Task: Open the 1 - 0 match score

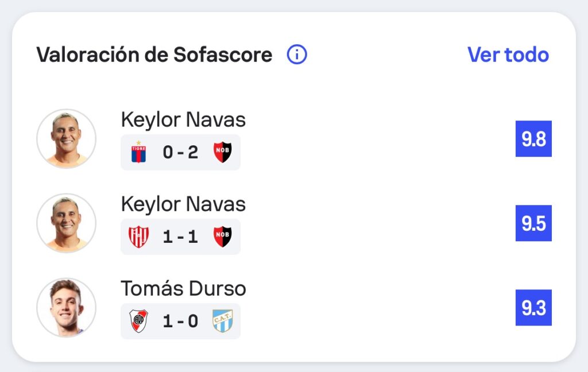Action: [x=180, y=321]
